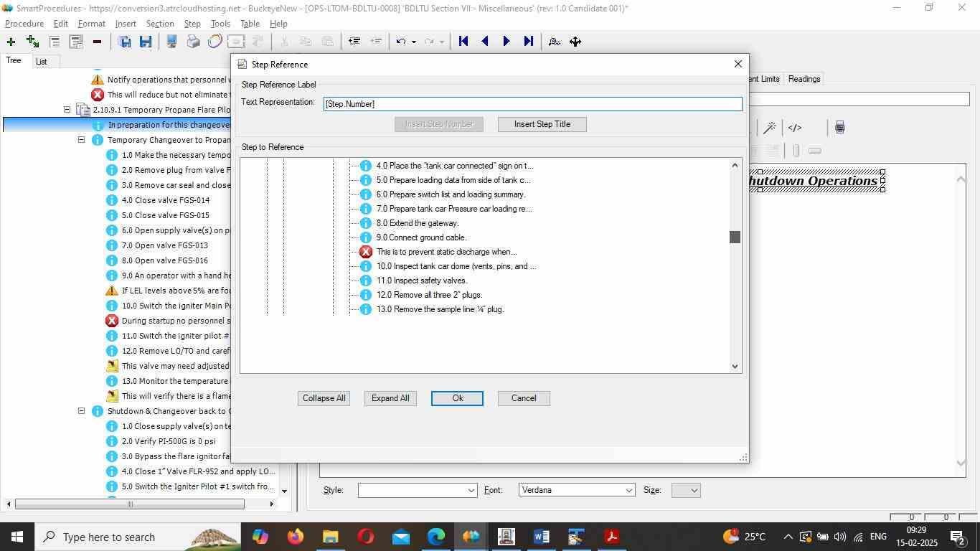The image size is (980, 551).
Task: Click the magic wand icon in editor
Action: click(770, 128)
